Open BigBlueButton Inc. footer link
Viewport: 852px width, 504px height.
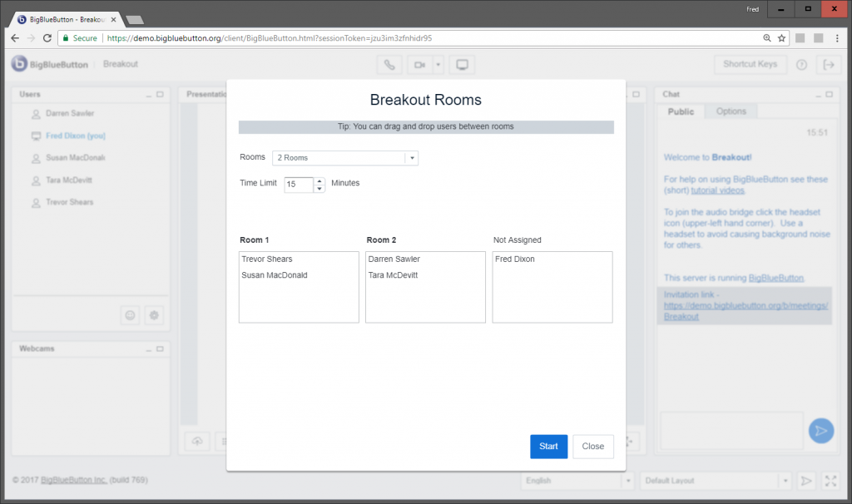click(74, 480)
